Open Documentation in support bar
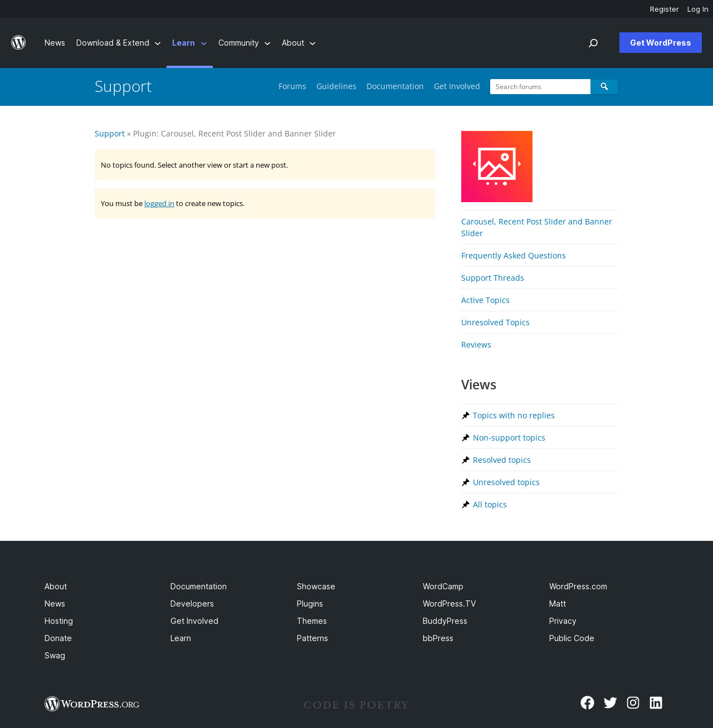 395,86
